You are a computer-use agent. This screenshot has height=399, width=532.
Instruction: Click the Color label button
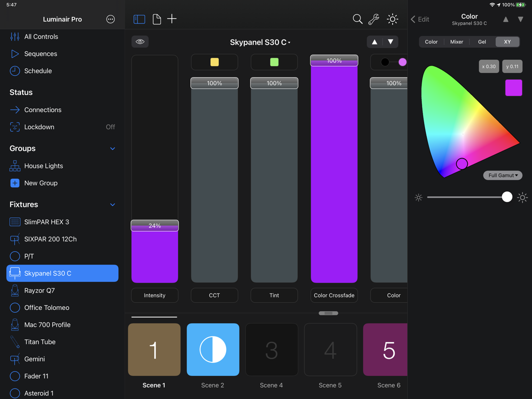[x=389, y=295]
